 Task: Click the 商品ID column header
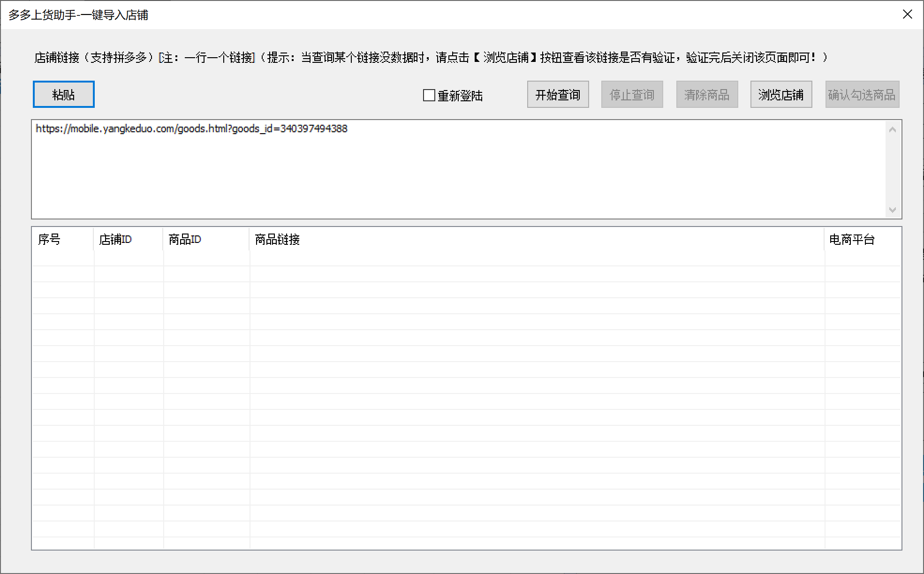[185, 240]
